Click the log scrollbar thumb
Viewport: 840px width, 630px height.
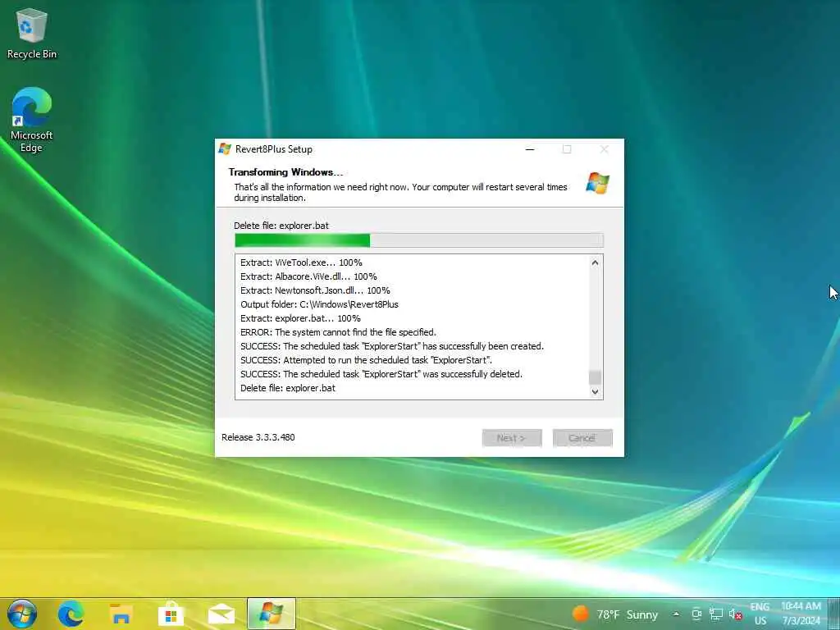[596, 377]
